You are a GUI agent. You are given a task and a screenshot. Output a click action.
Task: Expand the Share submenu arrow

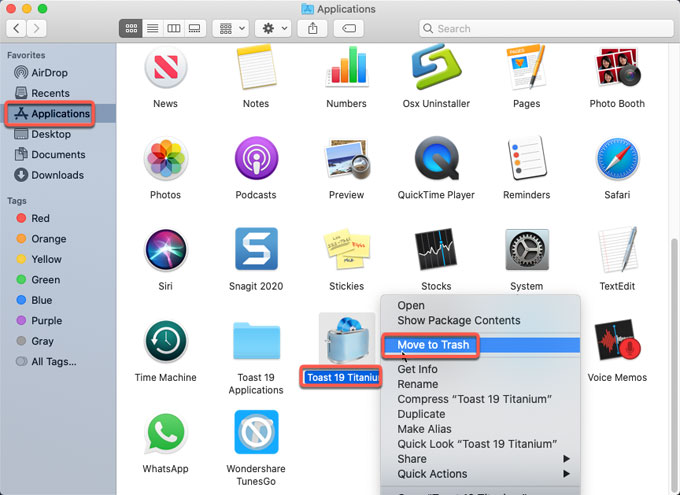tap(566, 459)
